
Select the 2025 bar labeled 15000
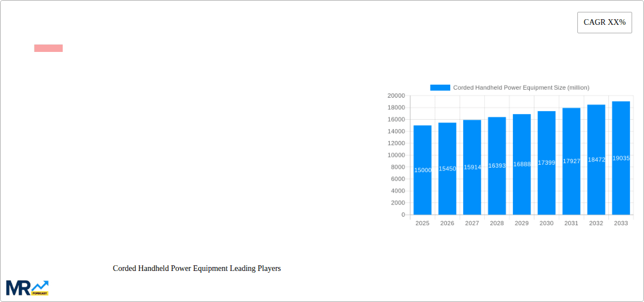[423, 170]
